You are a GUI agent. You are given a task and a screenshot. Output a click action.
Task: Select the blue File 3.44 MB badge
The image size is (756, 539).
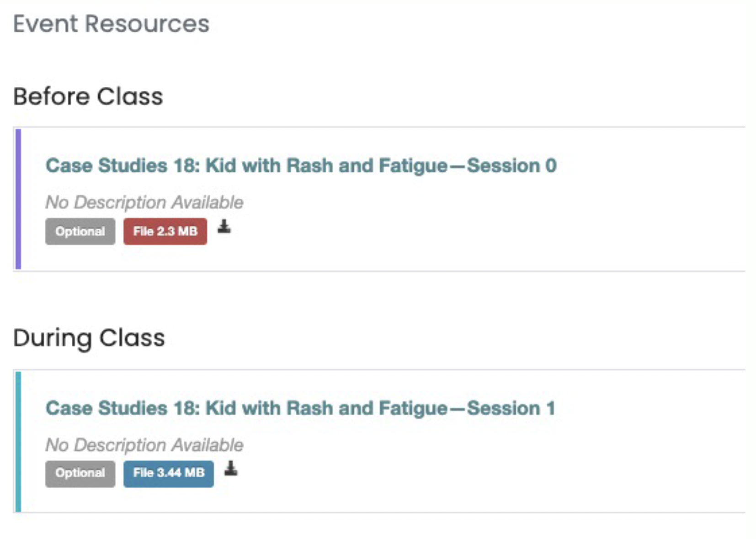[168, 473]
